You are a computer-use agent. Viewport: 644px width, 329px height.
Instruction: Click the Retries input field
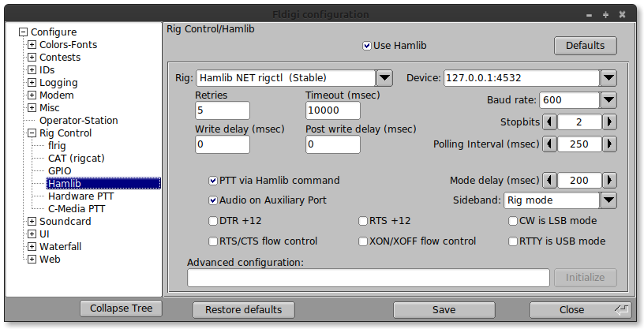223,110
